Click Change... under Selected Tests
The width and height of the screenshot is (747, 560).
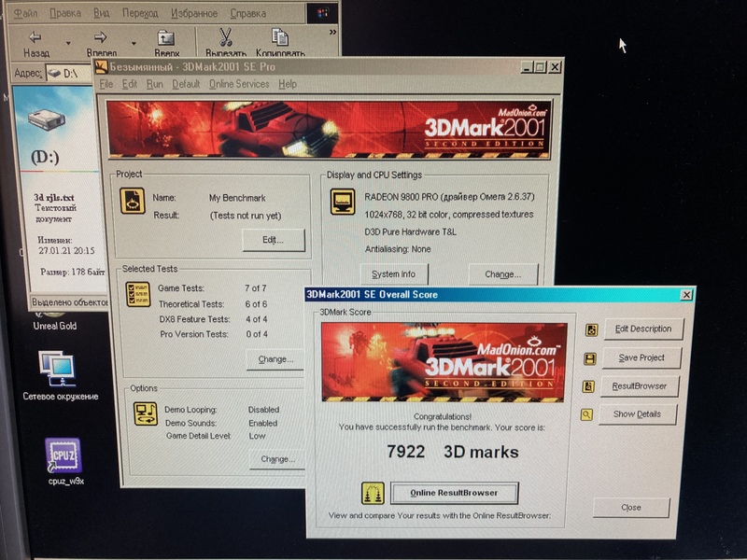click(x=275, y=359)
